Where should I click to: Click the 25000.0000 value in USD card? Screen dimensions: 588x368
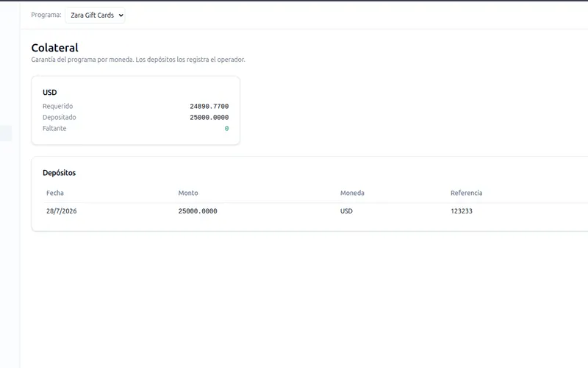click(x=209, y=117)
